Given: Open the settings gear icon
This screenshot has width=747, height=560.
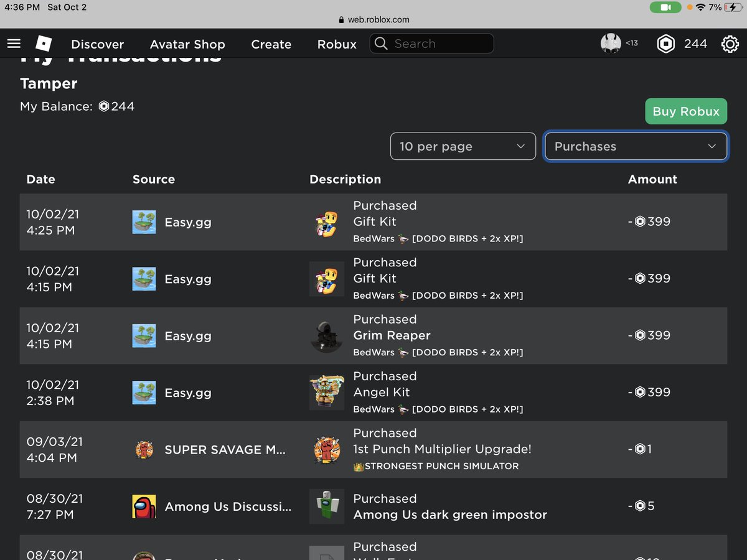Looking at the screenshot, I should [x=730, y=44].
